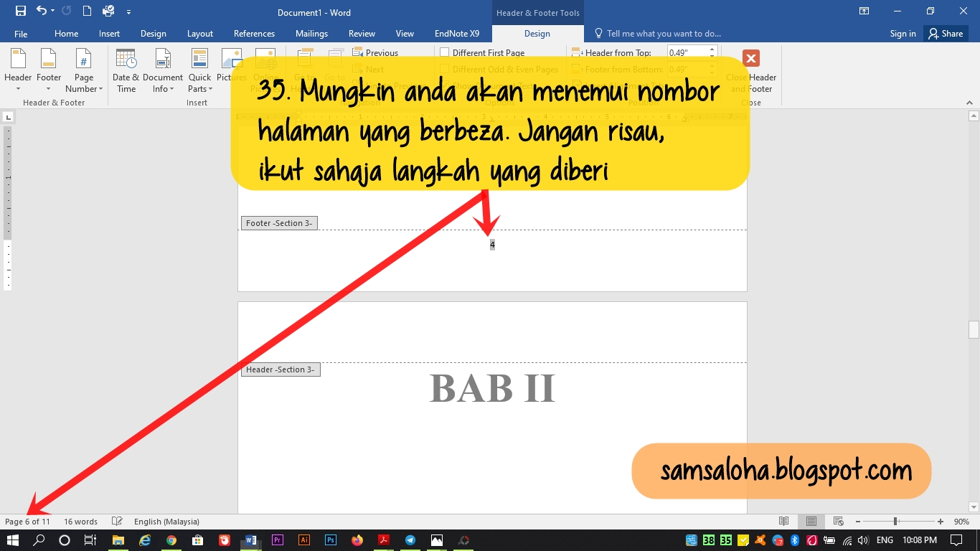Open the Header gallery dropdown
980x551 pixels.
click(18, 70)
